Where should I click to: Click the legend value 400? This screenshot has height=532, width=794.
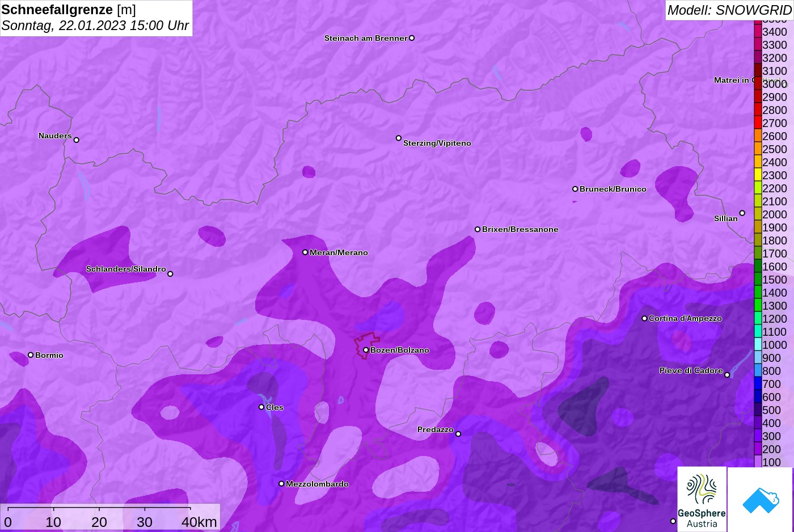(772, 423)
